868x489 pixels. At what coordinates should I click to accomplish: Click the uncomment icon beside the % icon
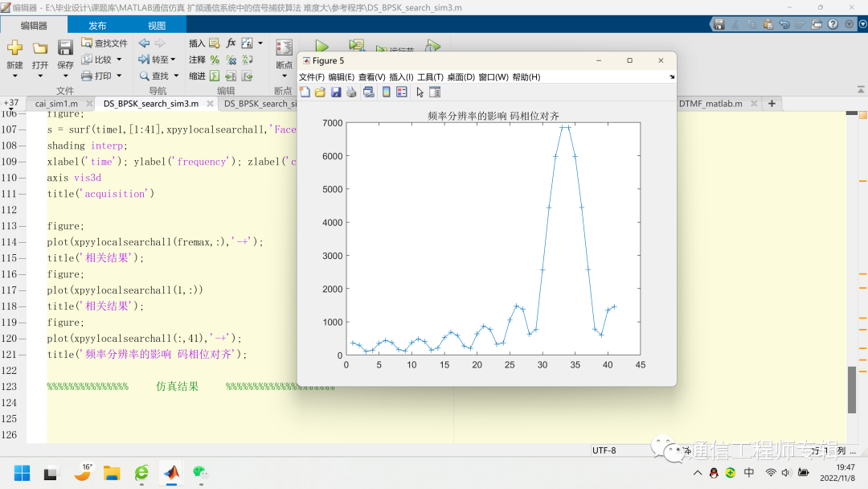(x=231, y=60)
